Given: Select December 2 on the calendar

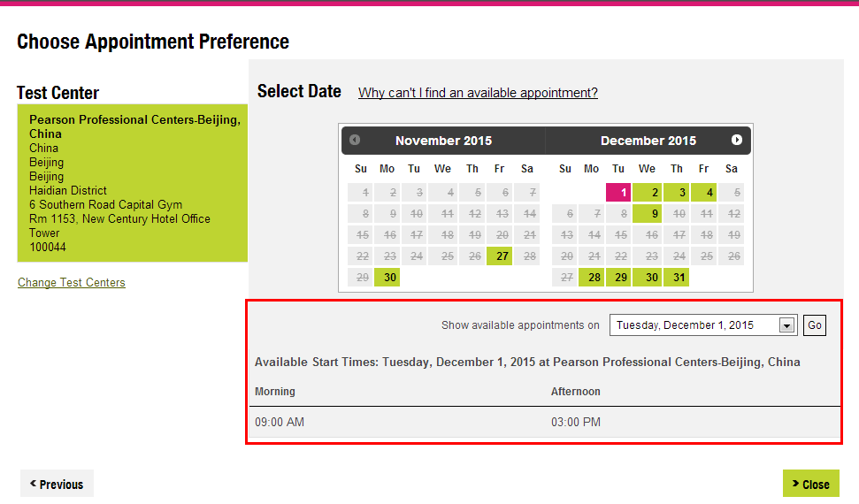Looking at the screenshot, I should pos(647,193).
